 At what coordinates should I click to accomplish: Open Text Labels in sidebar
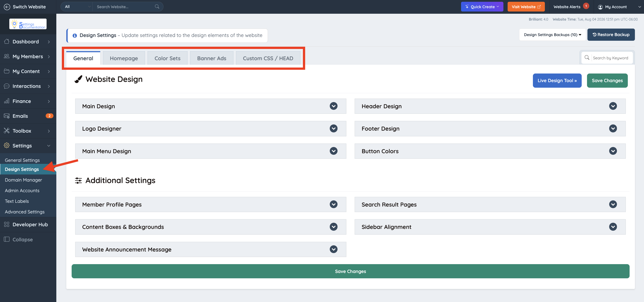tap(17, 201)
